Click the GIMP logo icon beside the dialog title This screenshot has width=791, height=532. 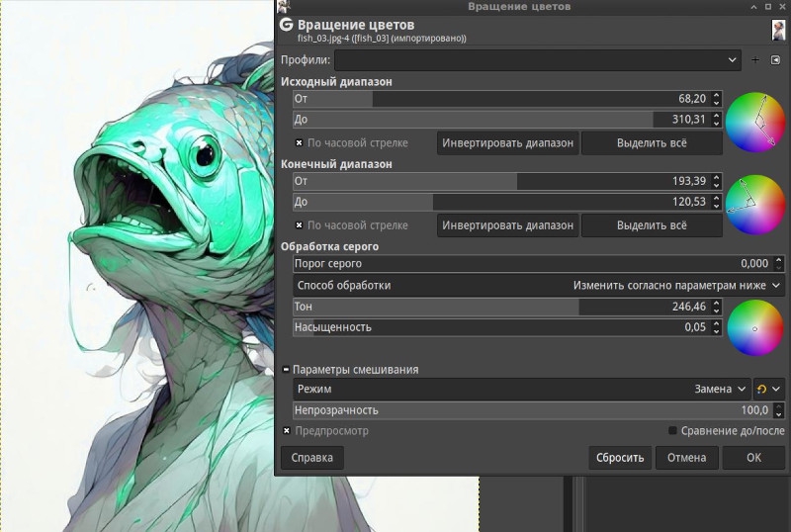tap(286, 25)
